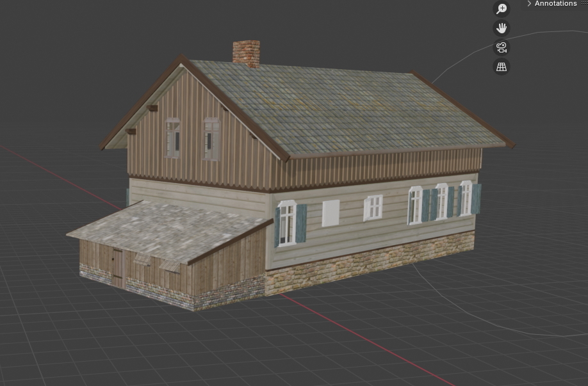The width and height of the screenshot is (588, 386).
Task: Select the brick chimney on the roof
Action: pyautogui.click(x=246, y=53)
